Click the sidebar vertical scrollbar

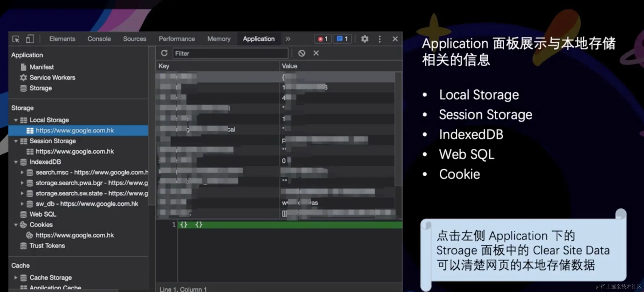click(x=152, y=126)
